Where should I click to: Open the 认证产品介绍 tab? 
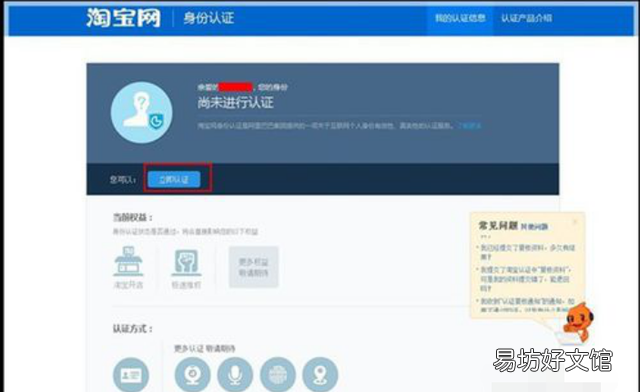[x=527, y=18]
